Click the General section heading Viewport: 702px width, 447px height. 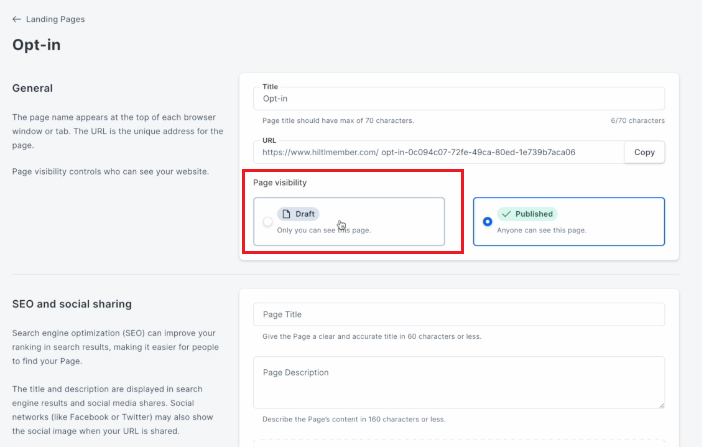click(x=32, y=88)
